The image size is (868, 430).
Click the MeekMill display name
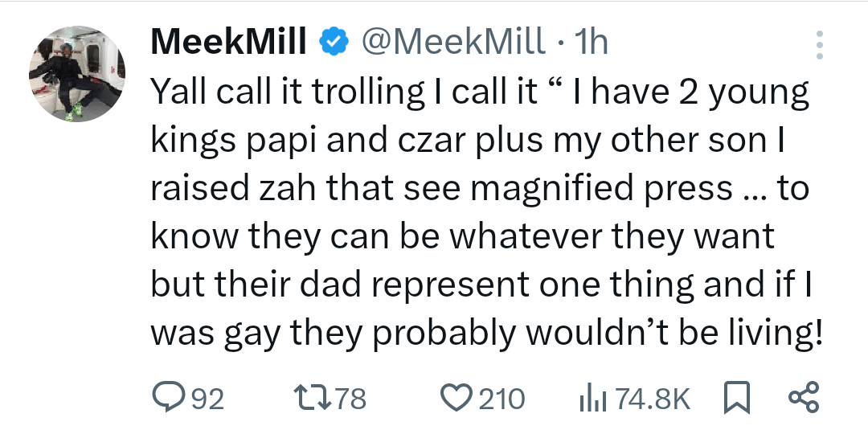point(228,43)
